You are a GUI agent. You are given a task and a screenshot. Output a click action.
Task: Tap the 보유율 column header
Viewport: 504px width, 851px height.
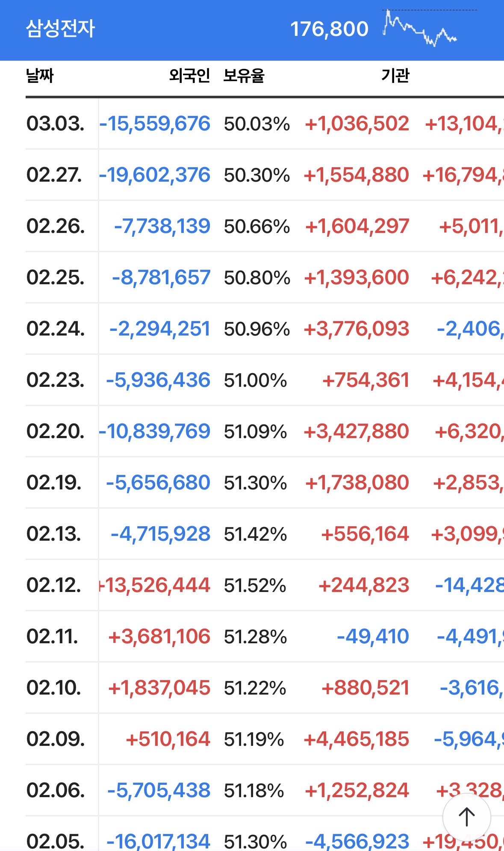(x=244, y=76)
